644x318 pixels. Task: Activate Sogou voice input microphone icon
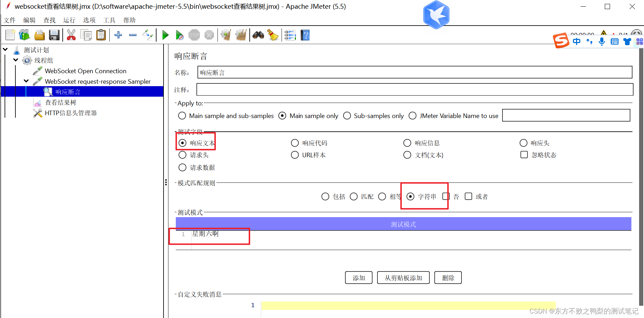(602, 42)
